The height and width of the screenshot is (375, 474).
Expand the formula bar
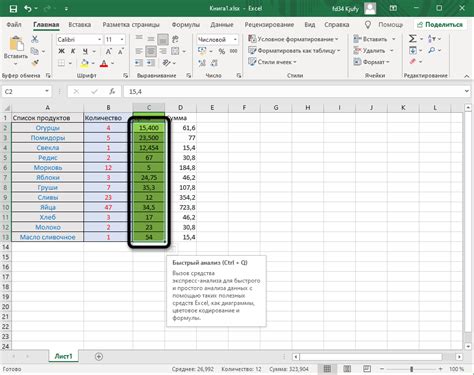tap(467, 91)
